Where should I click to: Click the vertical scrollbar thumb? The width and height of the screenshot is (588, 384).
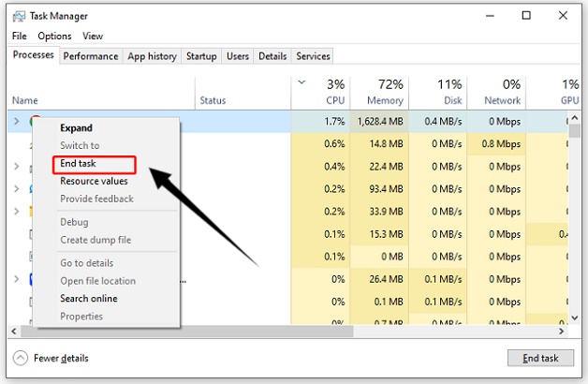coord(575,131)
